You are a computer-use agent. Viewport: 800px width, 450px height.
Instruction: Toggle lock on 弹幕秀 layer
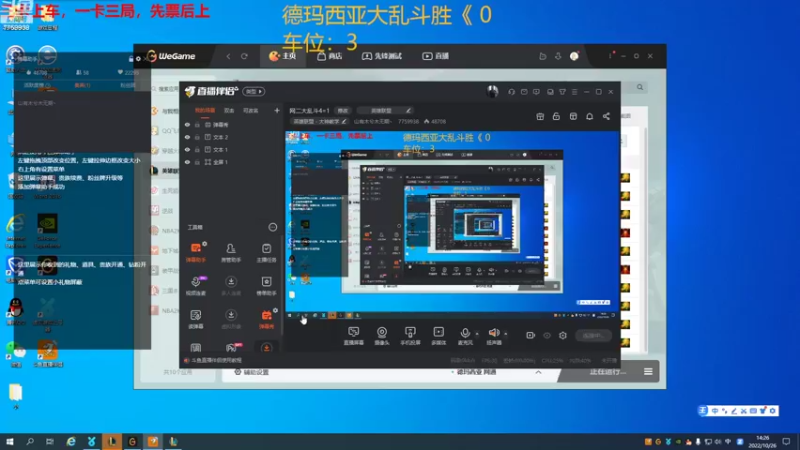click(197, 124)
